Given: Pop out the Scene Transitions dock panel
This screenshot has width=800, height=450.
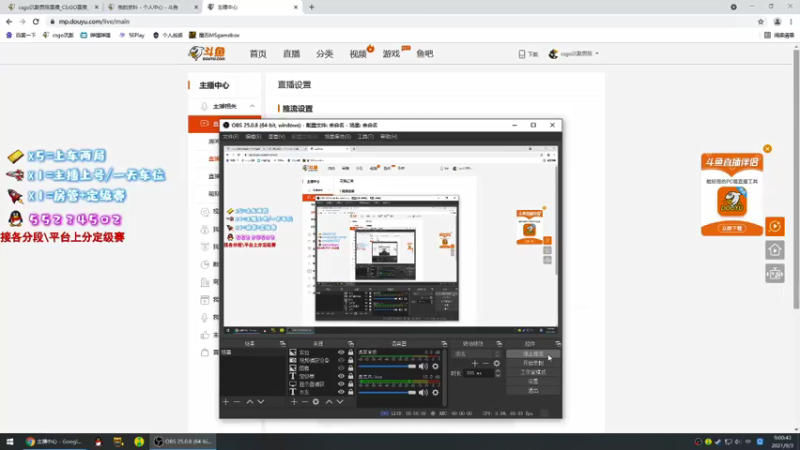Looking at the screenshot, I should coord(499,344).
